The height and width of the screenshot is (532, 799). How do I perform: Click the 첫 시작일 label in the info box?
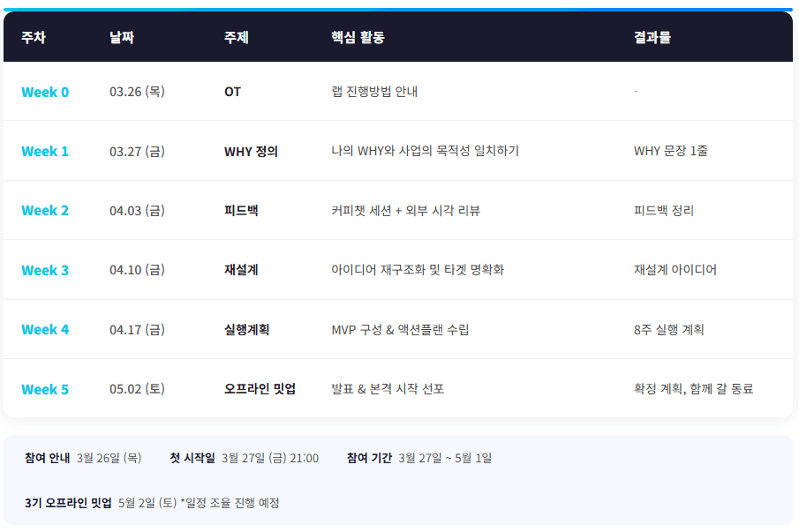(192, 458)
